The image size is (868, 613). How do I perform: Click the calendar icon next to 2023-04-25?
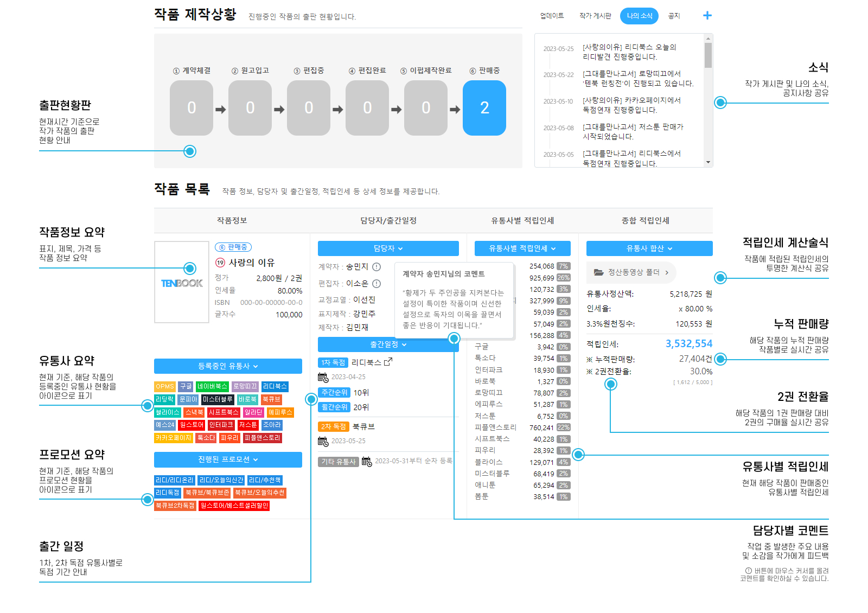coord(323,377)
